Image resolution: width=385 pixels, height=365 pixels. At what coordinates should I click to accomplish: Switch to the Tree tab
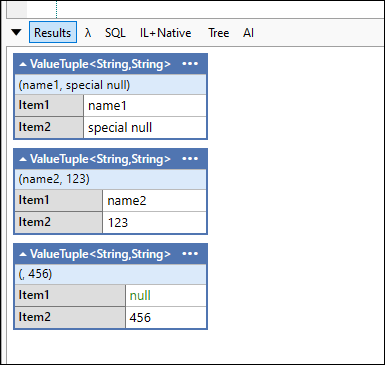click(219, 33)
